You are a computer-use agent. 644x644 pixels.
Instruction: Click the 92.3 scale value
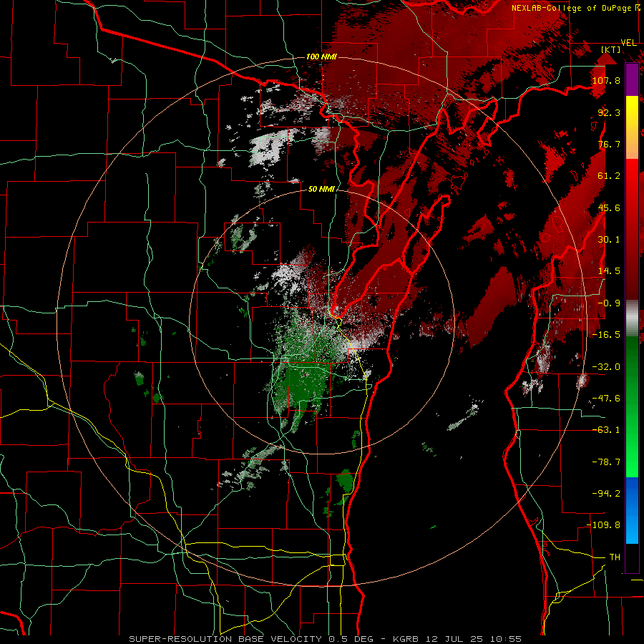[609, 112]
